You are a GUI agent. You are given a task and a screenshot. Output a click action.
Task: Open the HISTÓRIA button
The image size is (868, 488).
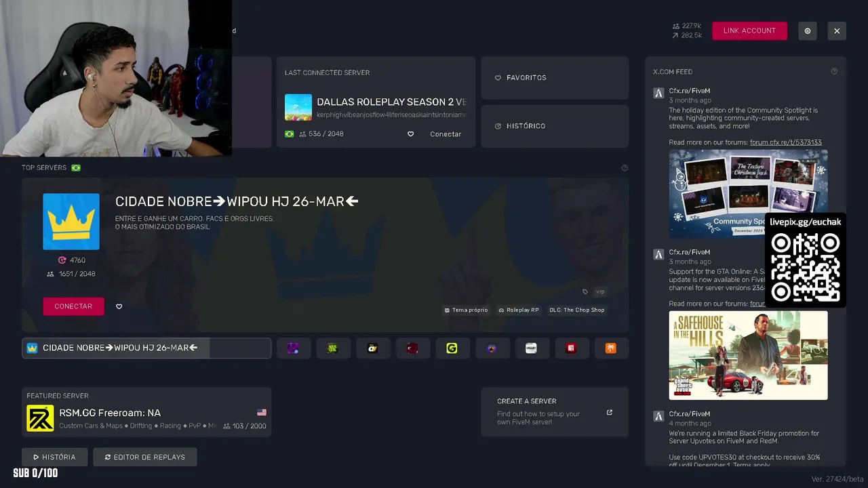[x=54, y=457]
